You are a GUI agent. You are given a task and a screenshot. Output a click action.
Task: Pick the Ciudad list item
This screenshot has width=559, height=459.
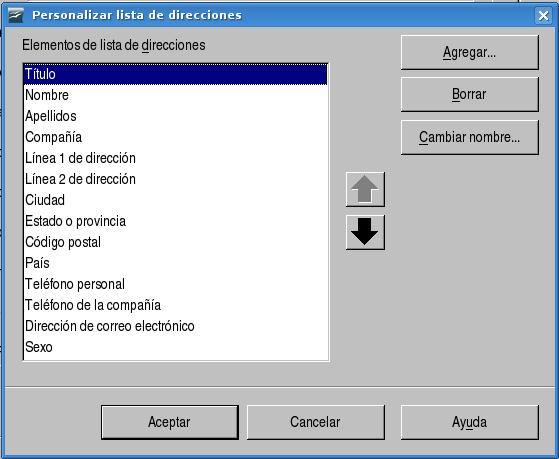[175, 200]
